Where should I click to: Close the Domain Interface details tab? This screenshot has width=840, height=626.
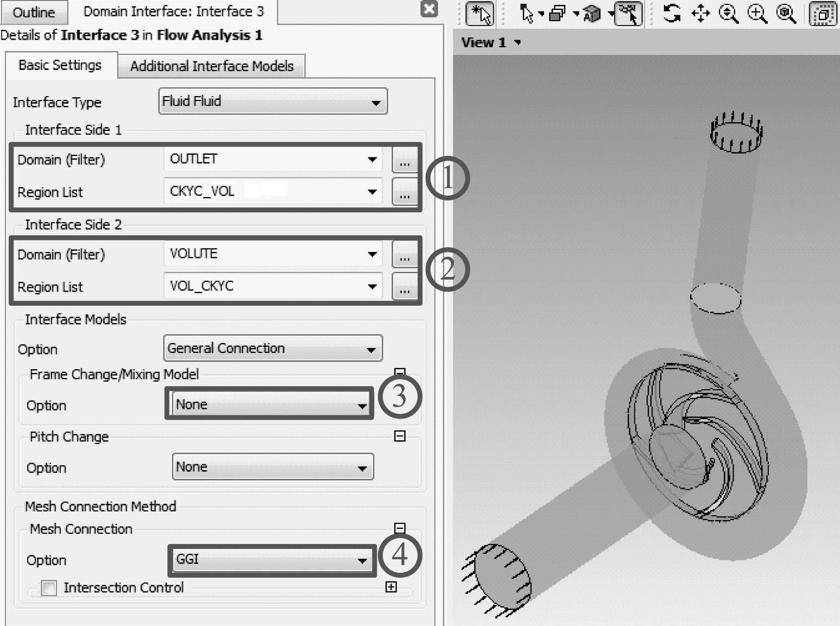click(430, 9)
